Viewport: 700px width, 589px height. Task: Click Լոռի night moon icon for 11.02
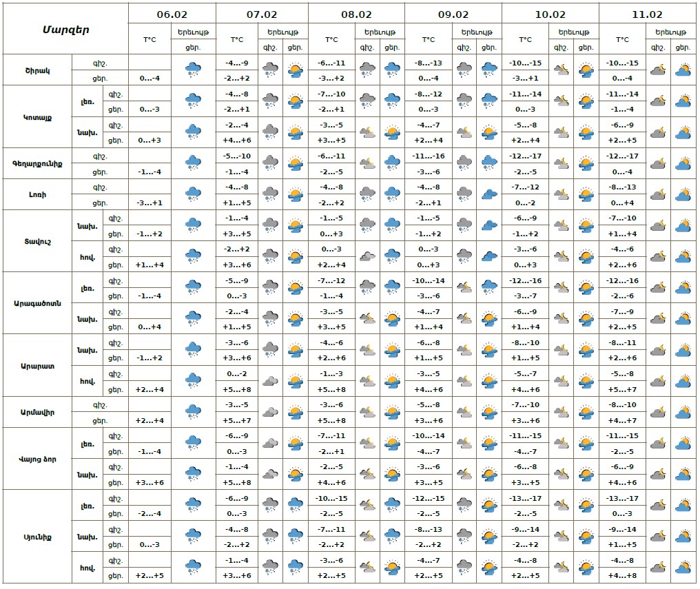point(658,194)
